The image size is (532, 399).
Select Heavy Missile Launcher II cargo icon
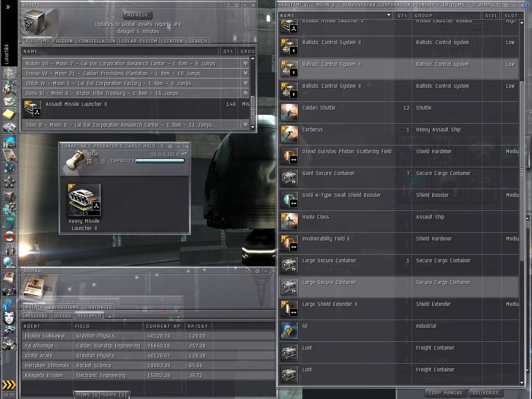click(84, 200)
